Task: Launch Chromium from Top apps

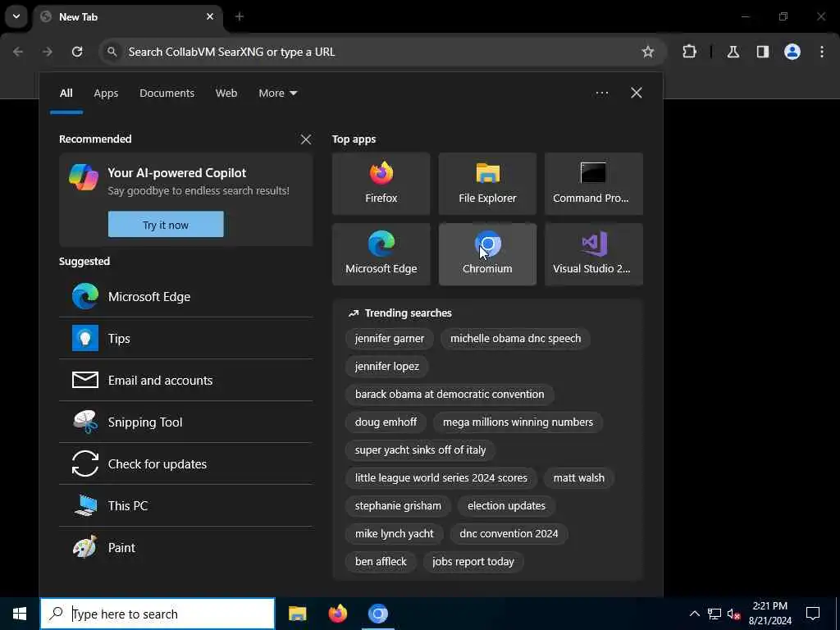Action: coord(487,254)
